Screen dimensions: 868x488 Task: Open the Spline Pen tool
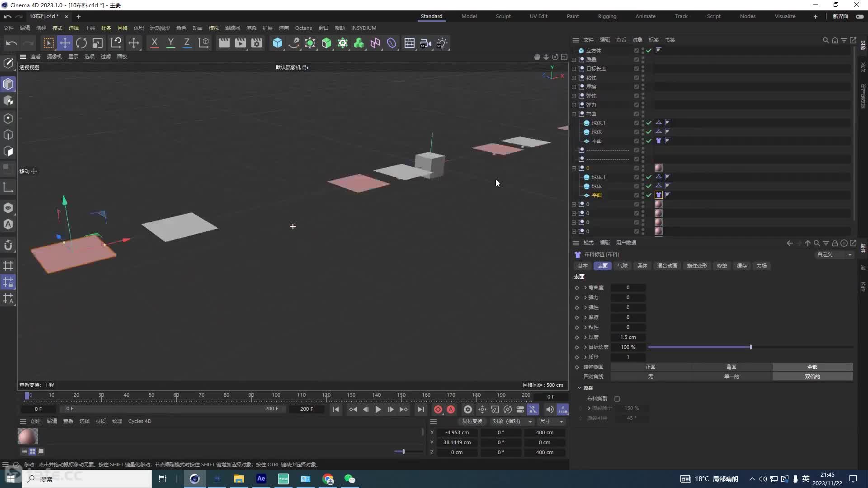point(294,43)
